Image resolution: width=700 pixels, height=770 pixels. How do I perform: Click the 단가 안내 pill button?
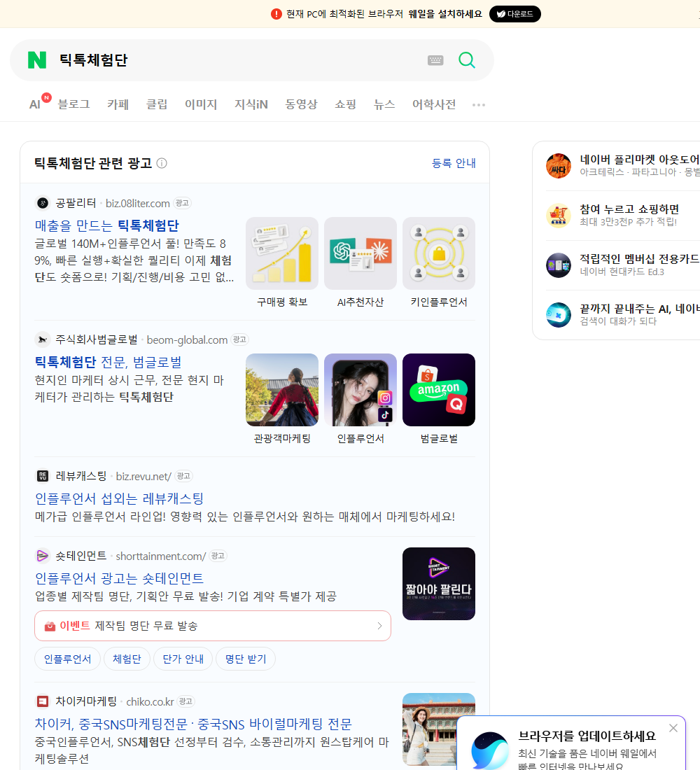pos(183,659)
